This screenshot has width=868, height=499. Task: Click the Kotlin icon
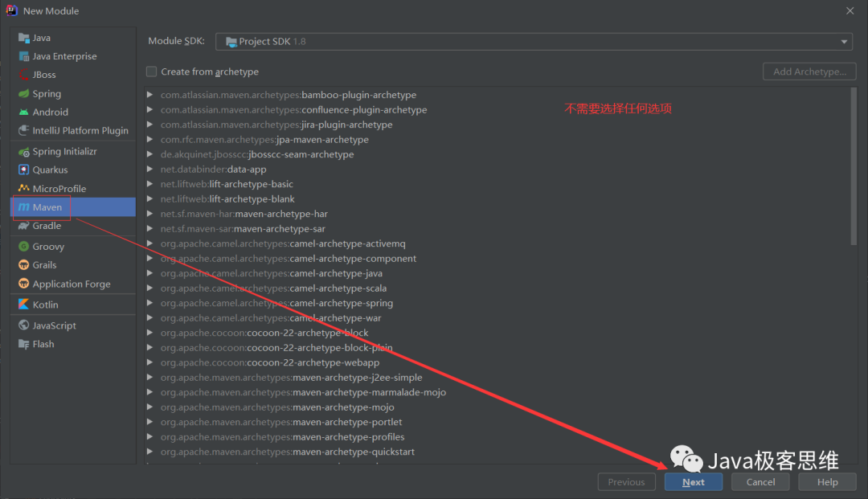(24, 305)
